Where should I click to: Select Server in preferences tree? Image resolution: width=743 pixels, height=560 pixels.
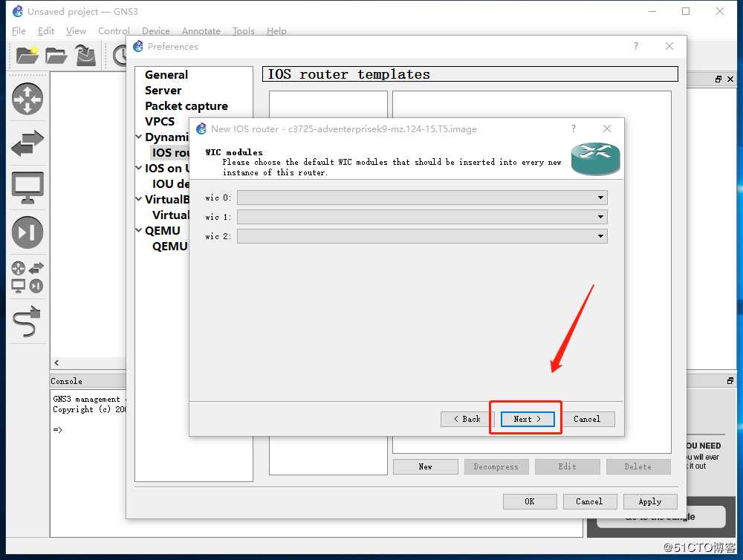[163, 91]
